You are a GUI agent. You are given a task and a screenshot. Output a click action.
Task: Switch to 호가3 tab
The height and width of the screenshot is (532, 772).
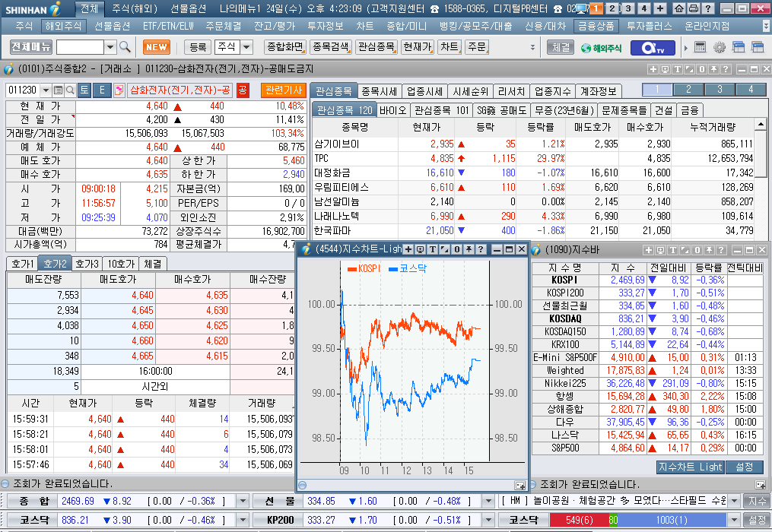coord(87,264)
